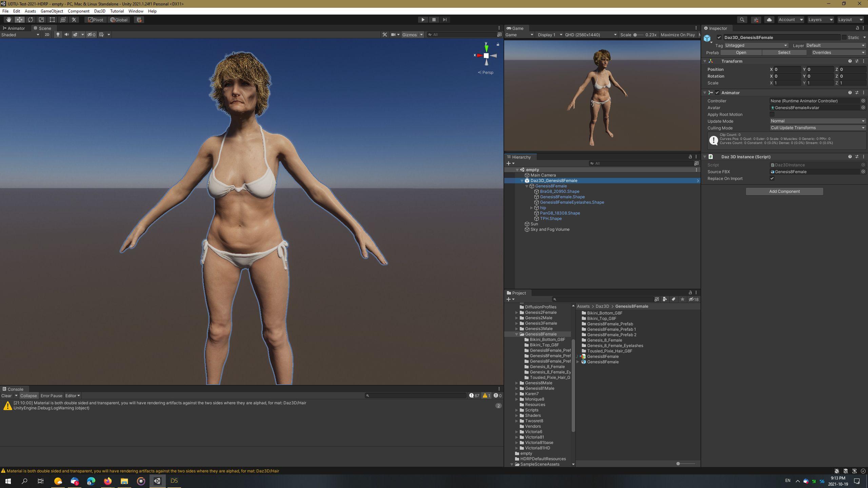Toggle scene audio speaker icon
This screenshot has width=868, height=488.
pyautogui.click(x=66, y=35)
